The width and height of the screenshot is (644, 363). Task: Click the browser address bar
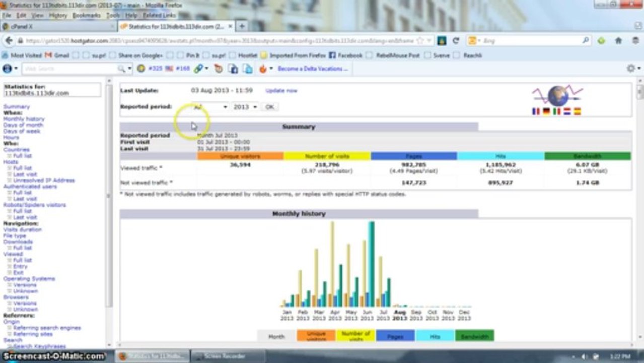(x=220, y=41)
